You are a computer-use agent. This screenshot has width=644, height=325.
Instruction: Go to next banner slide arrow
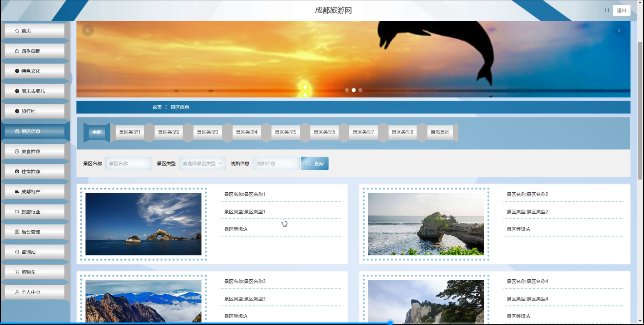click(x=619, y=30)
